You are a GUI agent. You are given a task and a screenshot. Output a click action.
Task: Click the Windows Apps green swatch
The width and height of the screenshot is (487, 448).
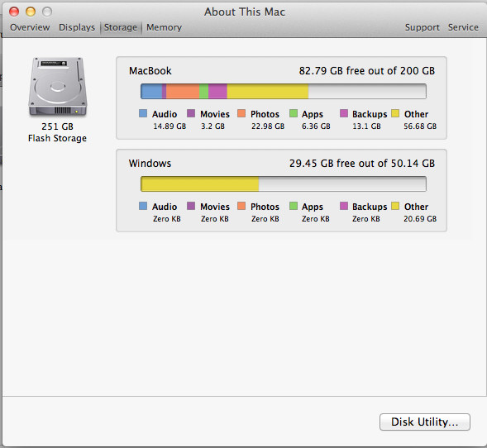(x=294, y=206)
